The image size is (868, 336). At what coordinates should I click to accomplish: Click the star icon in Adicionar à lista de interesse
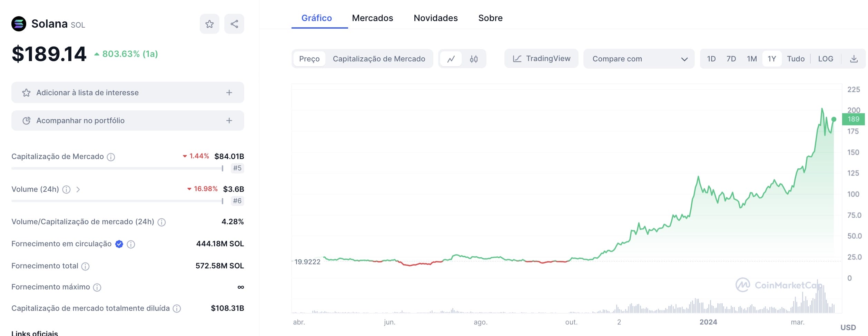pos(26,92)
